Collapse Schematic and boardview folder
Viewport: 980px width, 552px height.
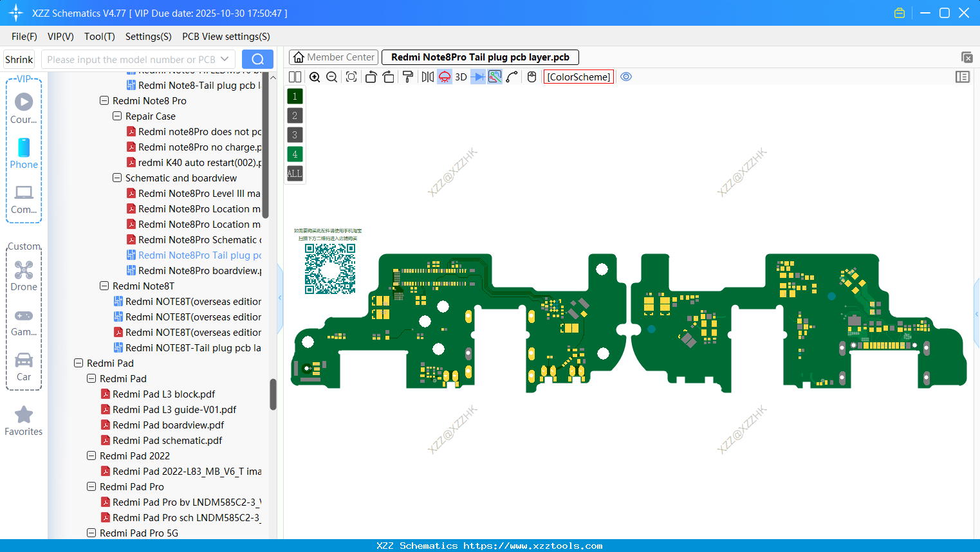coord(117,178)
